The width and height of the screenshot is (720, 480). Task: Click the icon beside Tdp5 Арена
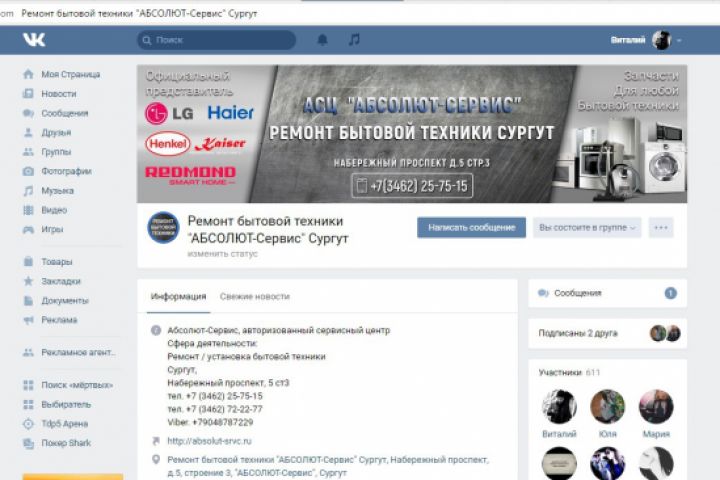coord(28,424)
